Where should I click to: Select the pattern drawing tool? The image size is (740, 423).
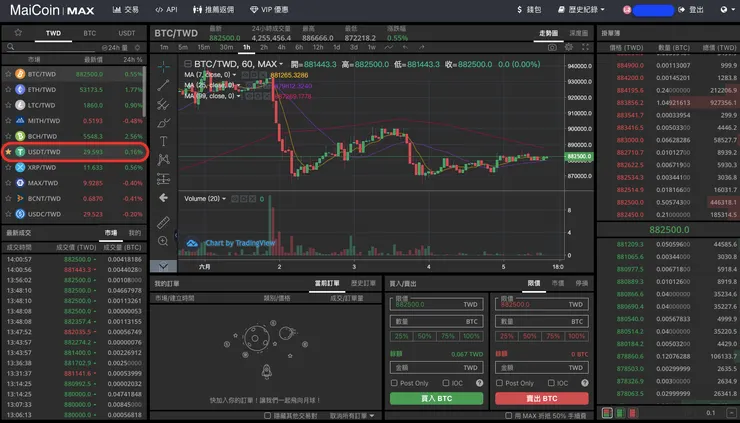click(163, 160)
